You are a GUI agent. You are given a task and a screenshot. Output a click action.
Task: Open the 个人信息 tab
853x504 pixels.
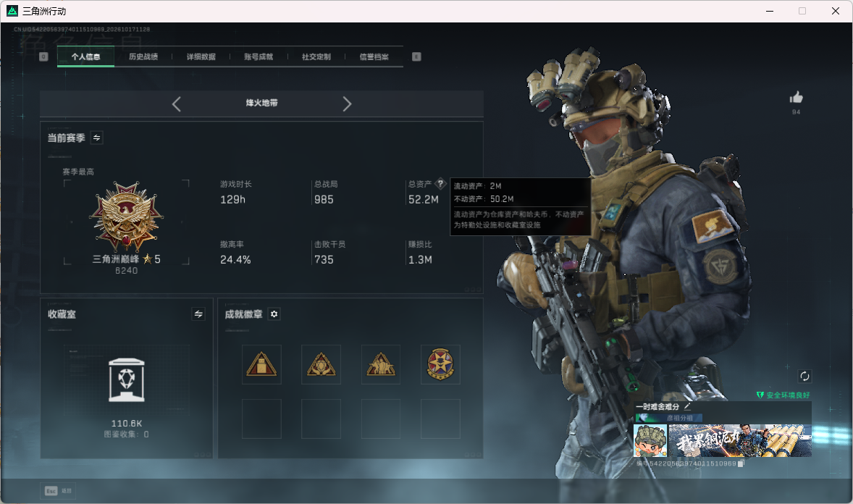coord(85,56)
